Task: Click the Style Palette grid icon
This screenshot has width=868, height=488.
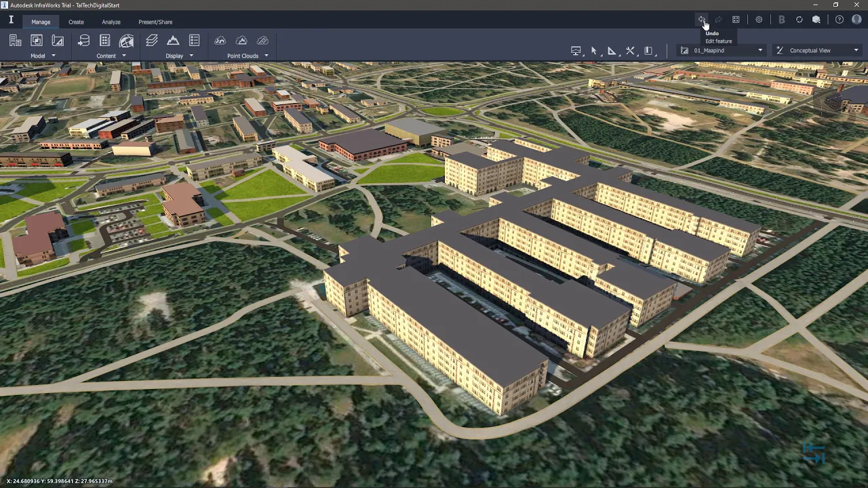Action: 105,41
